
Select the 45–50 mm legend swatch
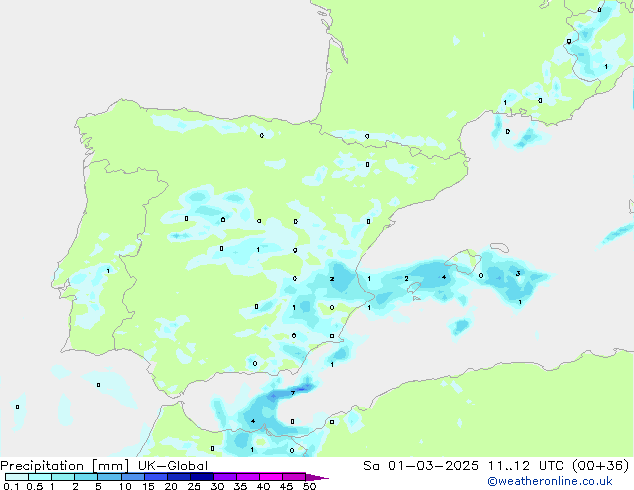click(x=294, y=477)
